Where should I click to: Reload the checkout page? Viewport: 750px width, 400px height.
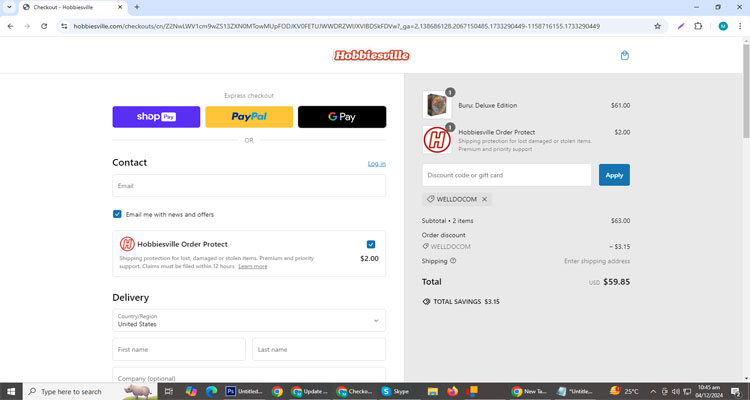[44, 26]
